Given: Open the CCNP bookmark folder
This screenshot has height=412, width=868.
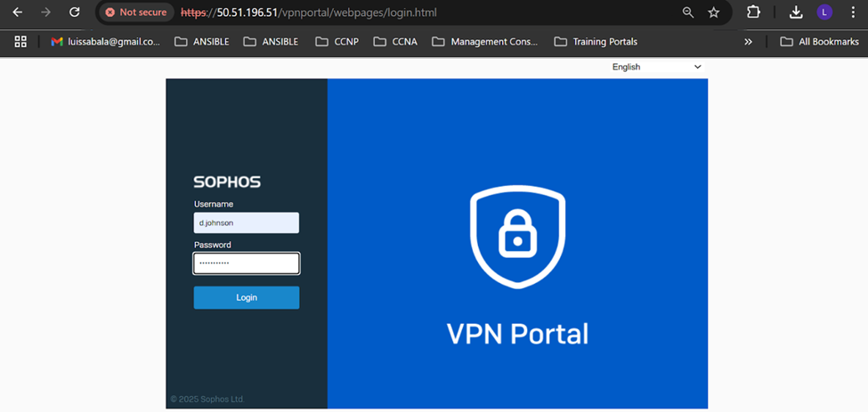Looking at the screenshot, I should 337,42.
